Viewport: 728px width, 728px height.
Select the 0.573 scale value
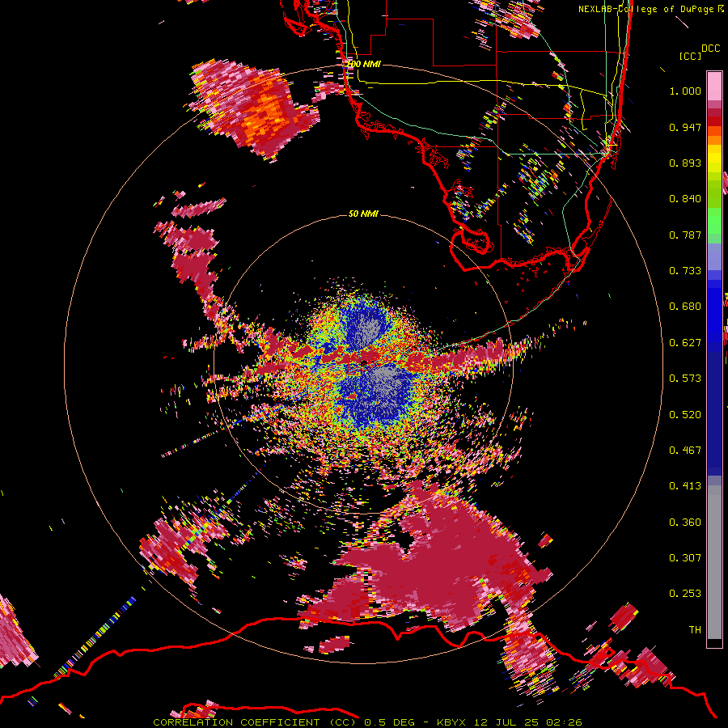point(685,379)
